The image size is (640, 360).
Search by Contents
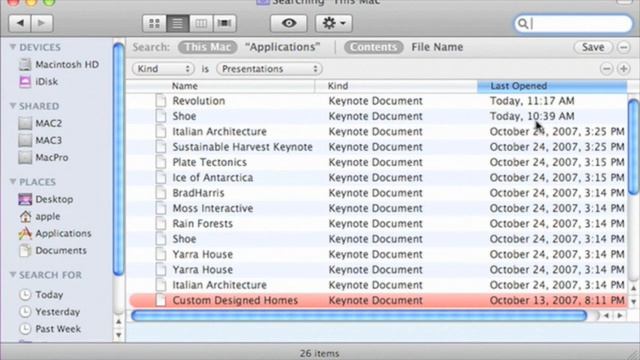pyautogui.click(x=373, y=47)
